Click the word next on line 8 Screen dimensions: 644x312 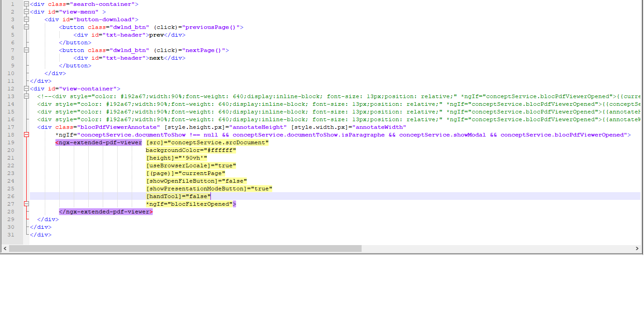[156, 58]
